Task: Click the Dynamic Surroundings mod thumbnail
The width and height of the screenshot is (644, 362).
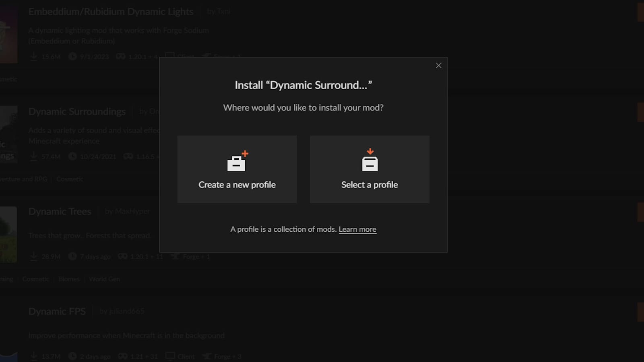Action: (x=8, y=135)
